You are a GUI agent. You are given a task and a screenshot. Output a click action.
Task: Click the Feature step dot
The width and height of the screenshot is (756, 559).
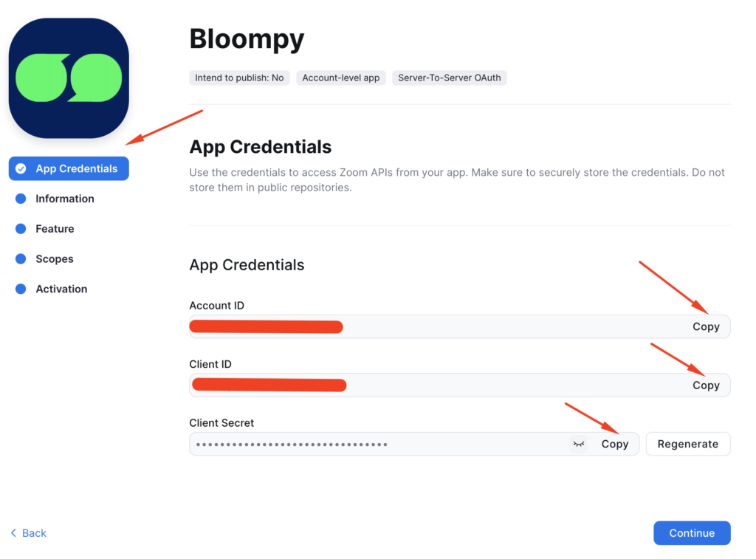coord(21,229)
